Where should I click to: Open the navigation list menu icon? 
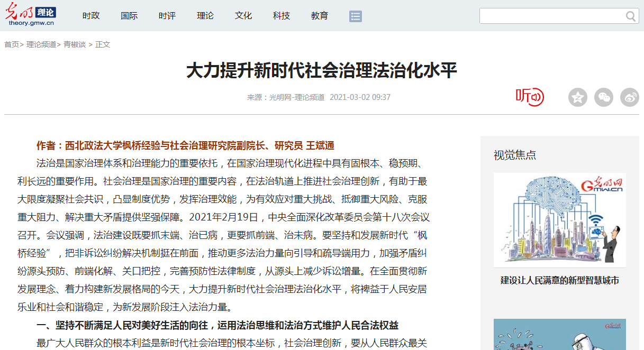356,16
